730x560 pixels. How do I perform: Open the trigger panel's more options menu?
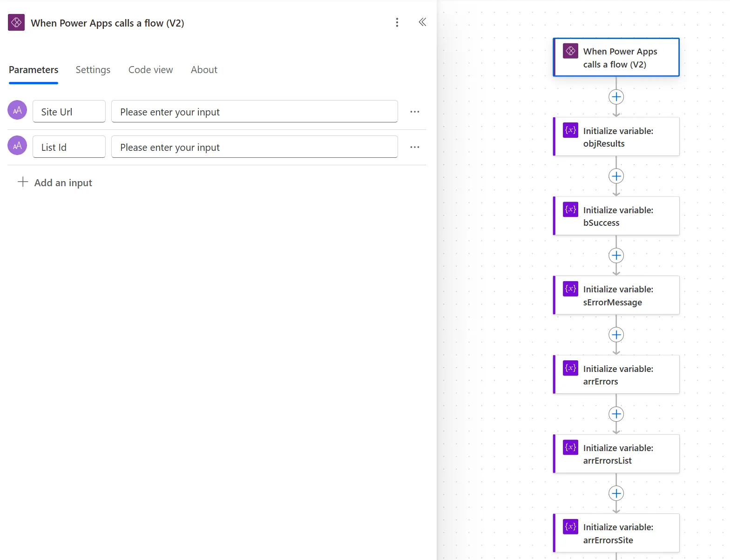397,22
